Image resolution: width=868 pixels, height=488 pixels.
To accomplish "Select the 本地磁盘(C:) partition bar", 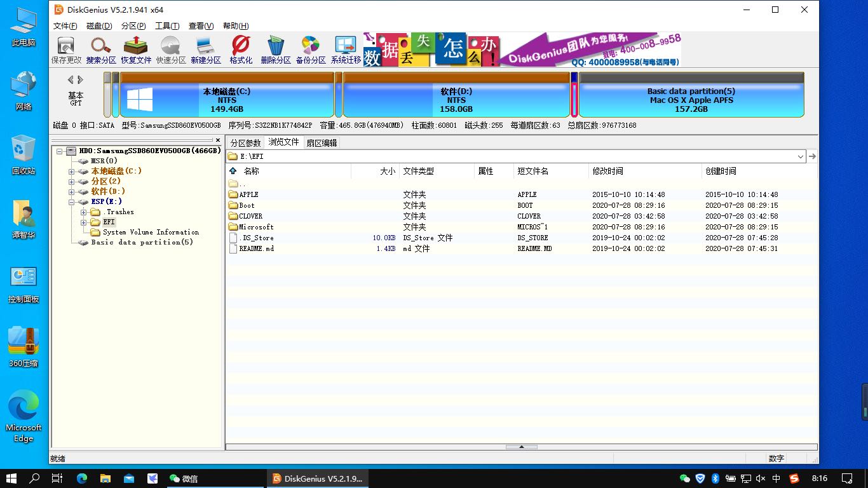I will 227,95.
